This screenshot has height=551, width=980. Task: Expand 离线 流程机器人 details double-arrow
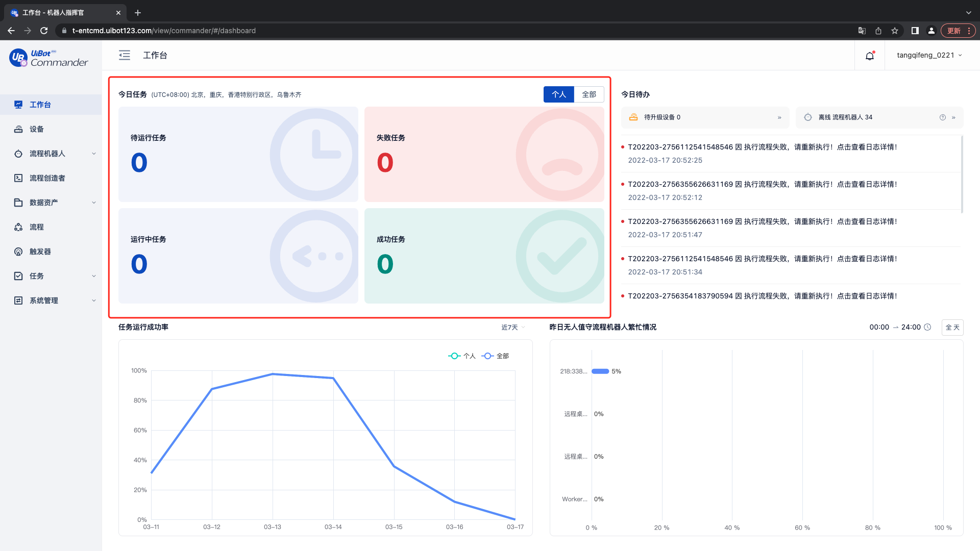tap(953, 117)
